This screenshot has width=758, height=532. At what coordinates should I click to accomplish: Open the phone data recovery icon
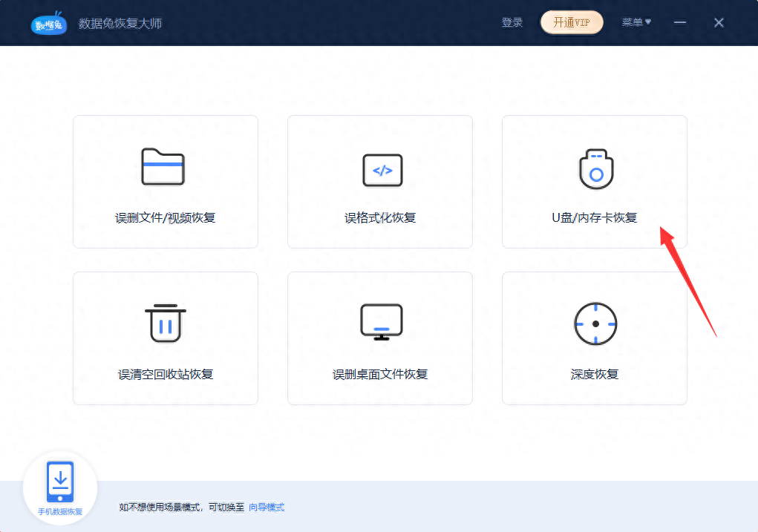click(60, 482)
